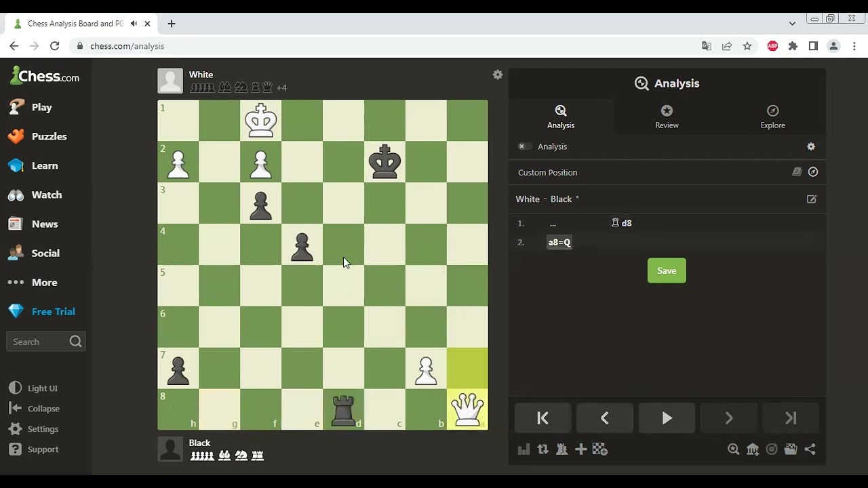
Task: Reload the browser page
Action: [x=55, y=46]
